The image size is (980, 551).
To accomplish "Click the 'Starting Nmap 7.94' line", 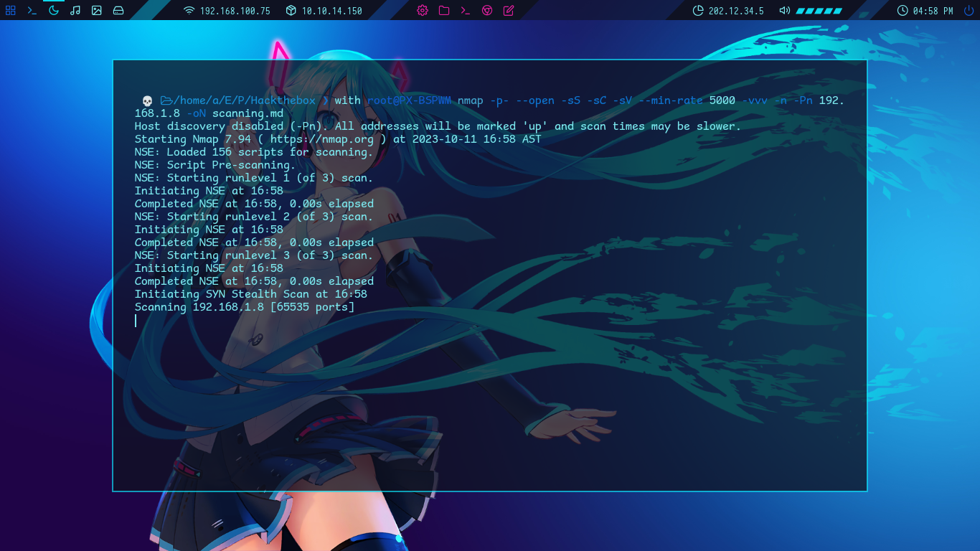I will pos(338,139).
